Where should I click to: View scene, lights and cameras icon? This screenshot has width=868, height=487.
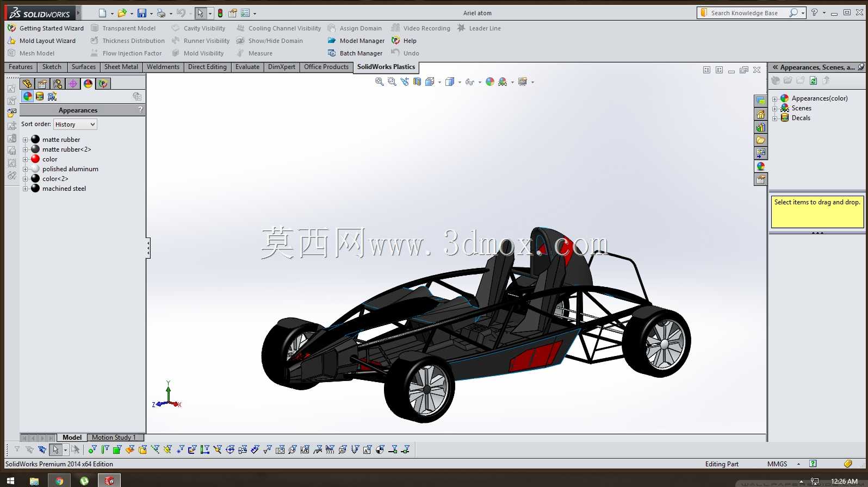52,96
